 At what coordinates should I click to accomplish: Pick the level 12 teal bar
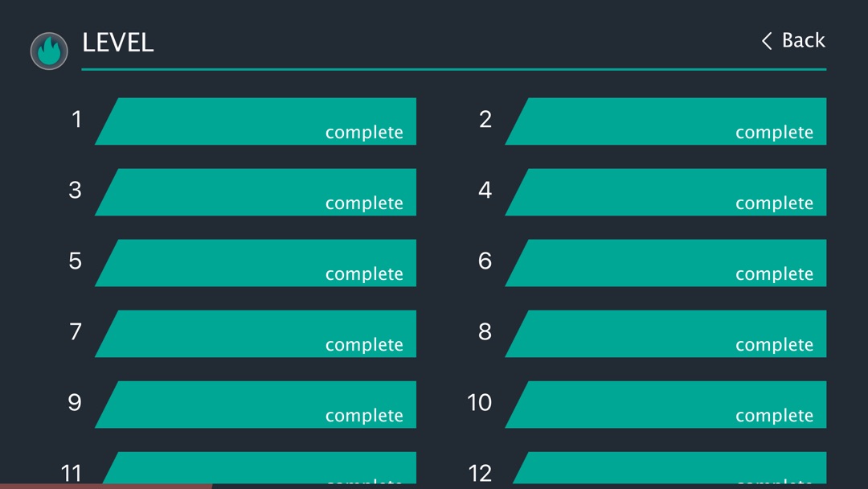671,467
